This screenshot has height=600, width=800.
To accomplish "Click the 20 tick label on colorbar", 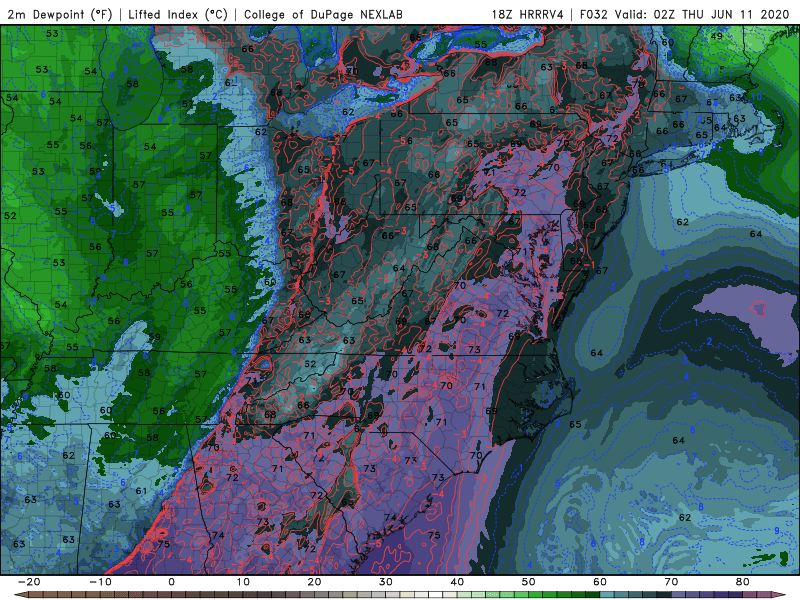I will point(314,582).
